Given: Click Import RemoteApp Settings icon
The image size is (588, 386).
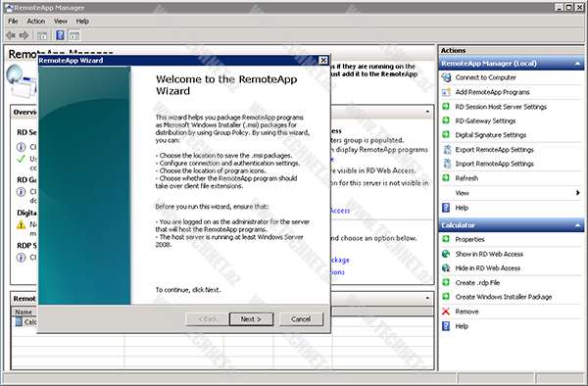Looking at the screenshot, I should [x=447, y=164].
